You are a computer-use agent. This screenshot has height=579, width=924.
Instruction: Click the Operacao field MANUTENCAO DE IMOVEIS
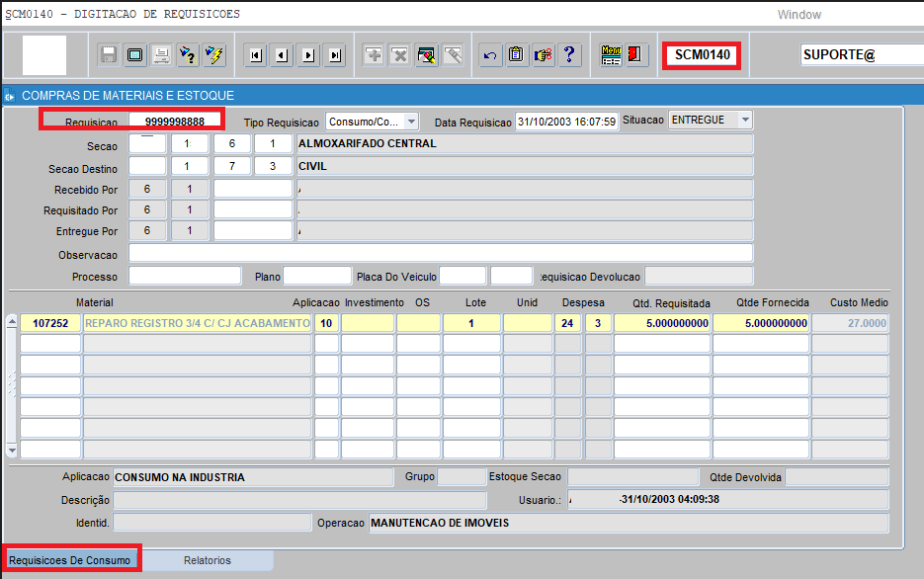pos(629,523)
